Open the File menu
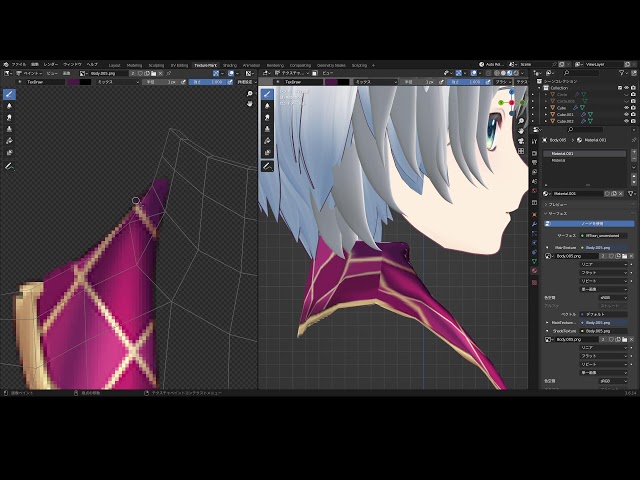 (x=18, y=64)
